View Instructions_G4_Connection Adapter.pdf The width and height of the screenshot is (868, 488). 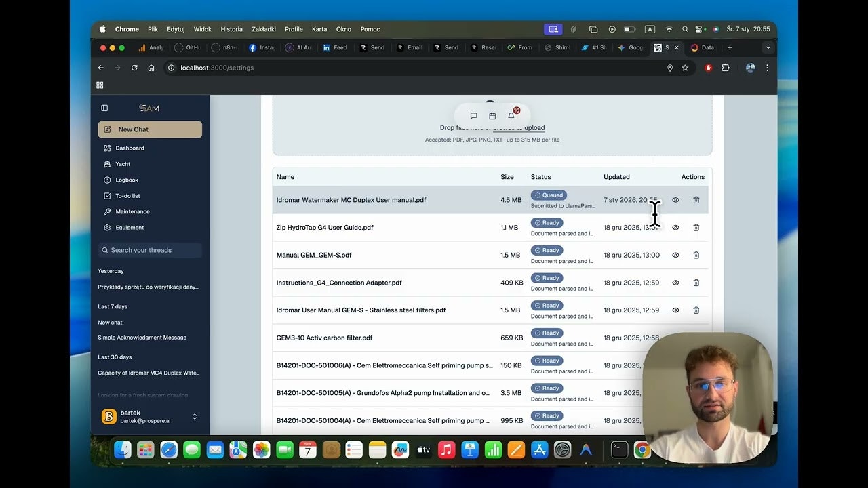tap(675, 283)
